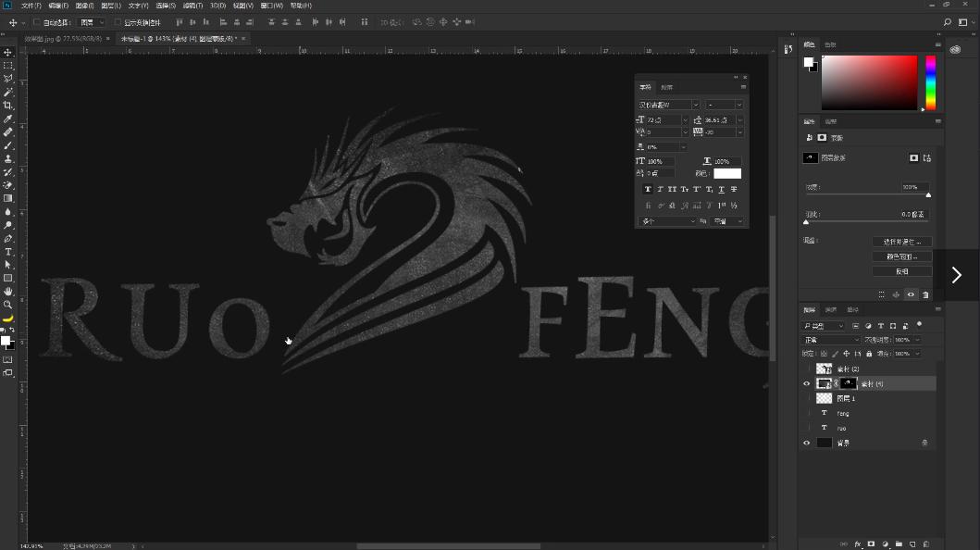Select the Lasso tool
The image size is (980, 550).
tap(8, 79)
